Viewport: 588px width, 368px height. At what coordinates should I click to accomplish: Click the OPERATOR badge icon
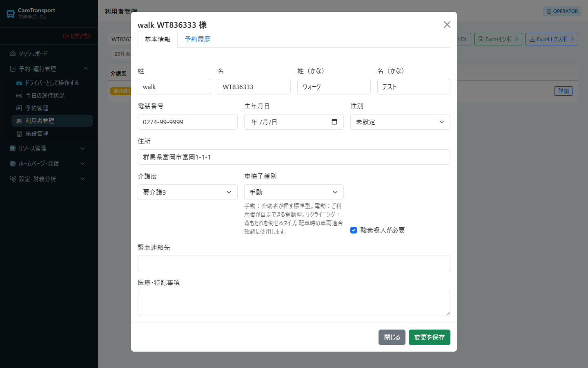(549, 11)
